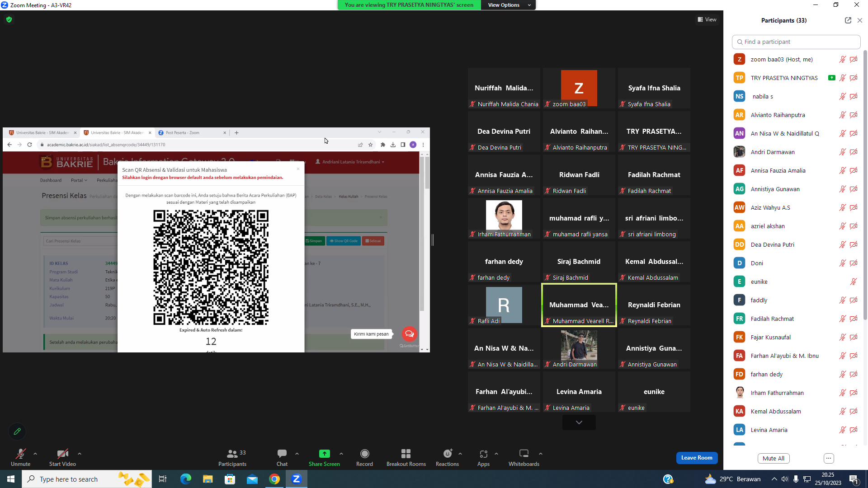Viewport: 868px width, 488px height.
Task: Expand Whiteboards options arrow
Action: pyautogui.click(x=541, y=454)
